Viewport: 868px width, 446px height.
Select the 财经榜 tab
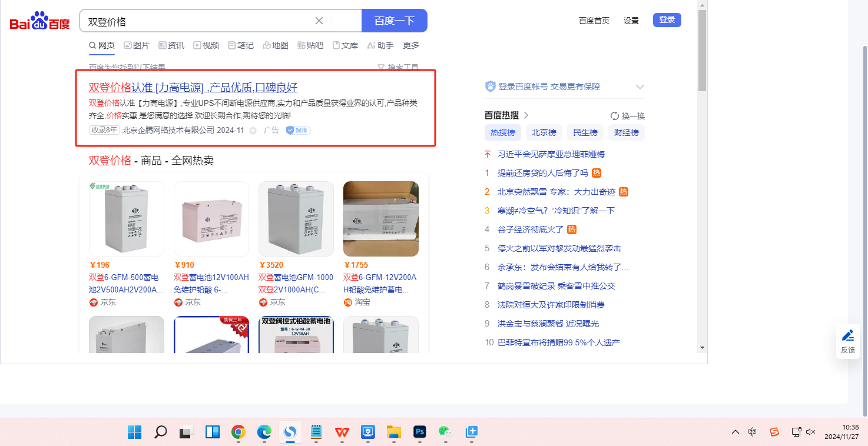[x=627, y=132]
